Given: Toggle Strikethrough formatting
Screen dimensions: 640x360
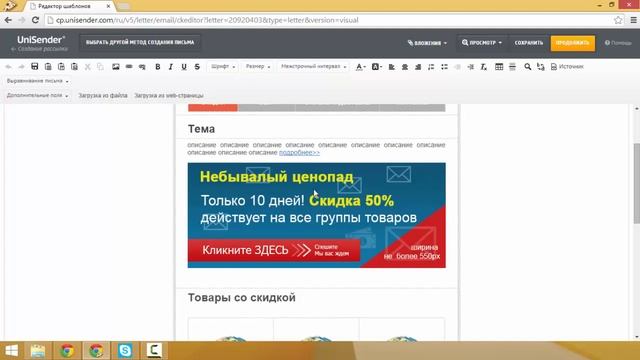Looking at the screenshot, I should (x=197, y=67).
